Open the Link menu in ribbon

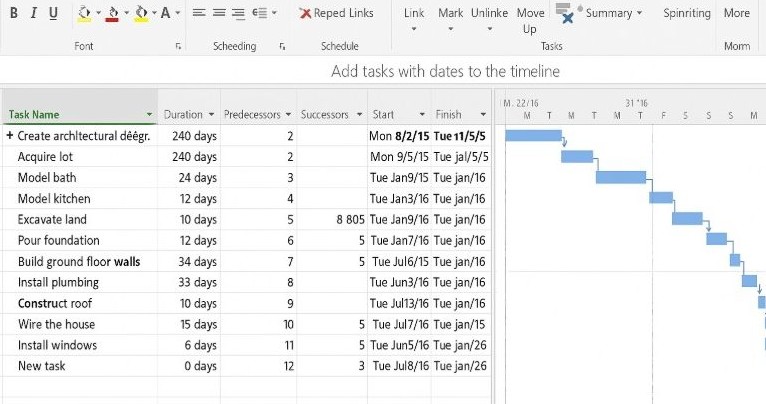tap(413, 19)
